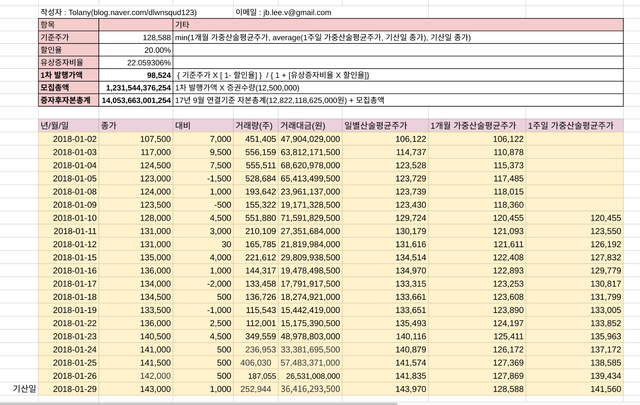
Task: Select the issue price value 98,524
Action: coord(136,75)
